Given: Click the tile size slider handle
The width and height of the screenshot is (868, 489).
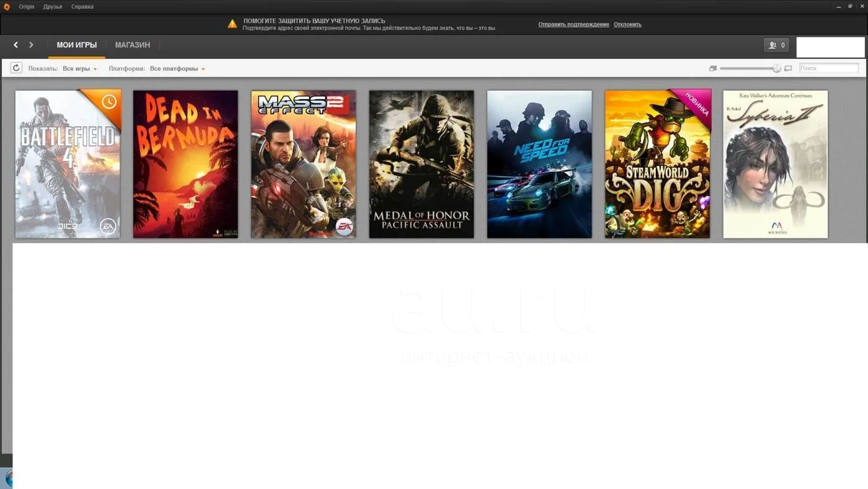Looking at the screenshot, I should (777, 68).
